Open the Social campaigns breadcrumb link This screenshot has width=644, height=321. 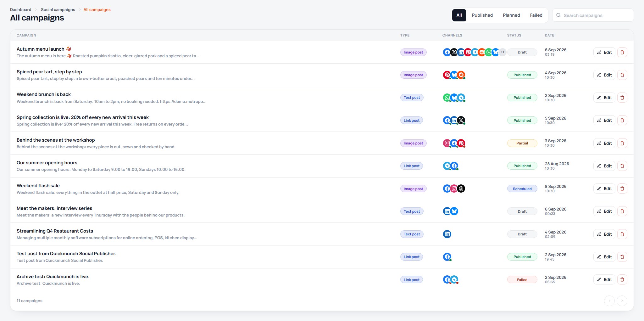pos(58,10)
